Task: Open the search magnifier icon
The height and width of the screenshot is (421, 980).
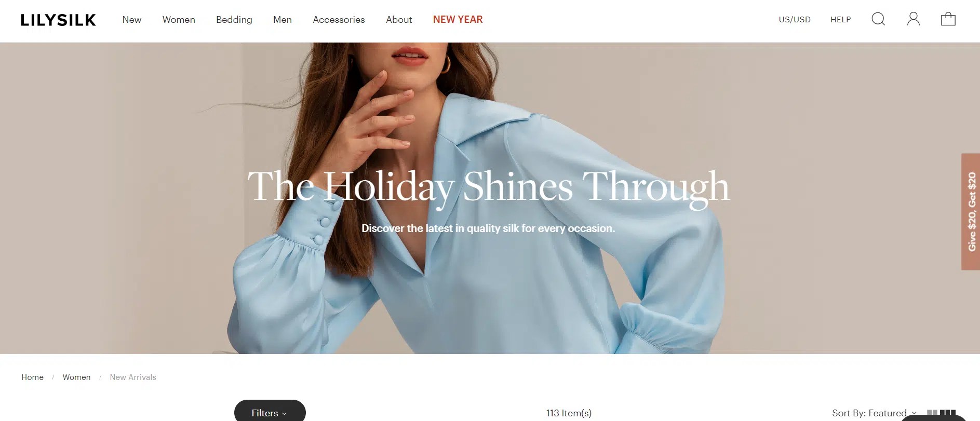Action: click(878, 19)
